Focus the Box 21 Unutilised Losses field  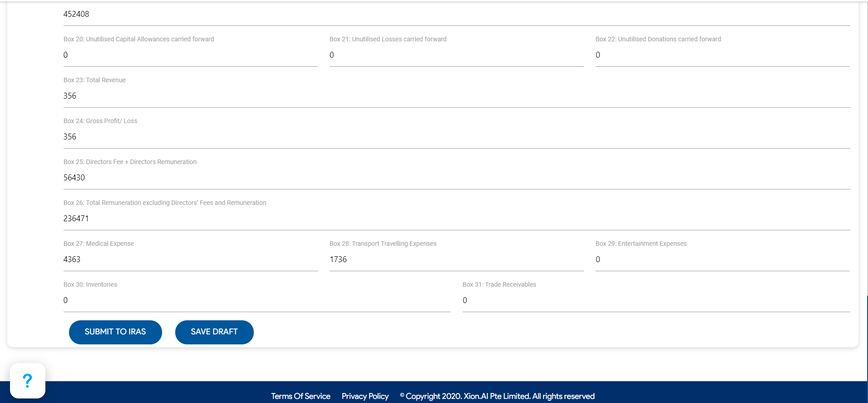point(456,55)
